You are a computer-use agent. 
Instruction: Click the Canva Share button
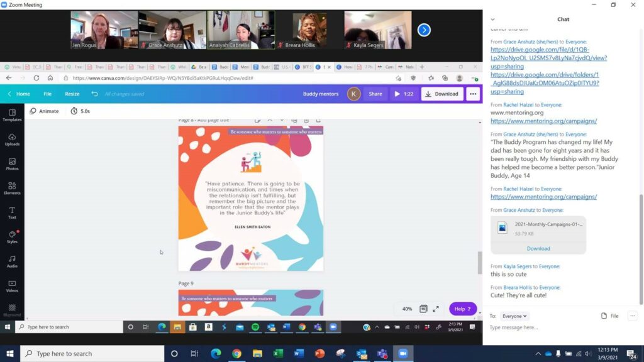click(x=375, y=94)
